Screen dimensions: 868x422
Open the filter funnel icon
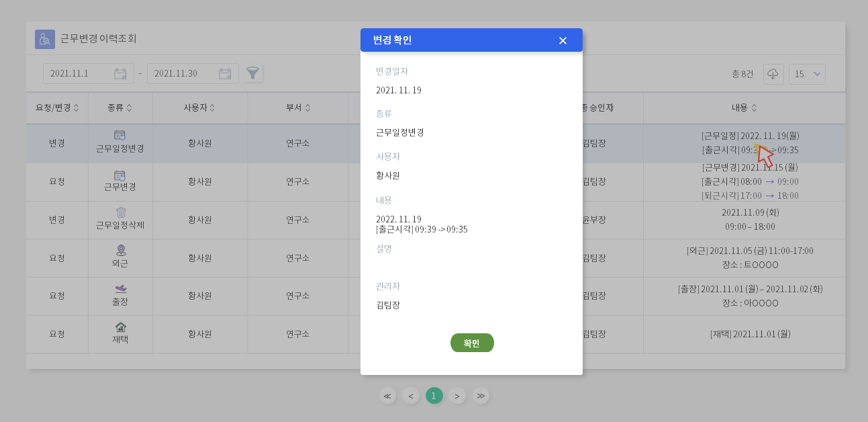pos(252,73)
